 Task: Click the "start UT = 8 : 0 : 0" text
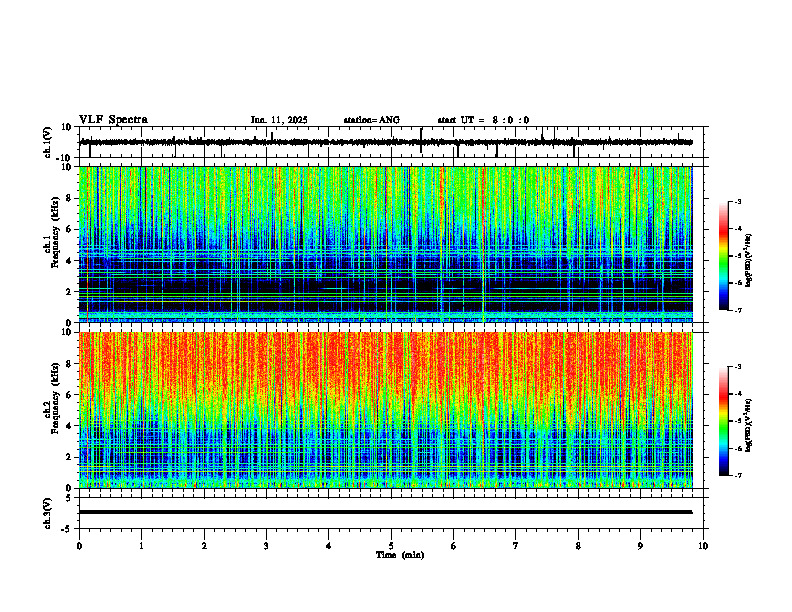pos(483,120)
